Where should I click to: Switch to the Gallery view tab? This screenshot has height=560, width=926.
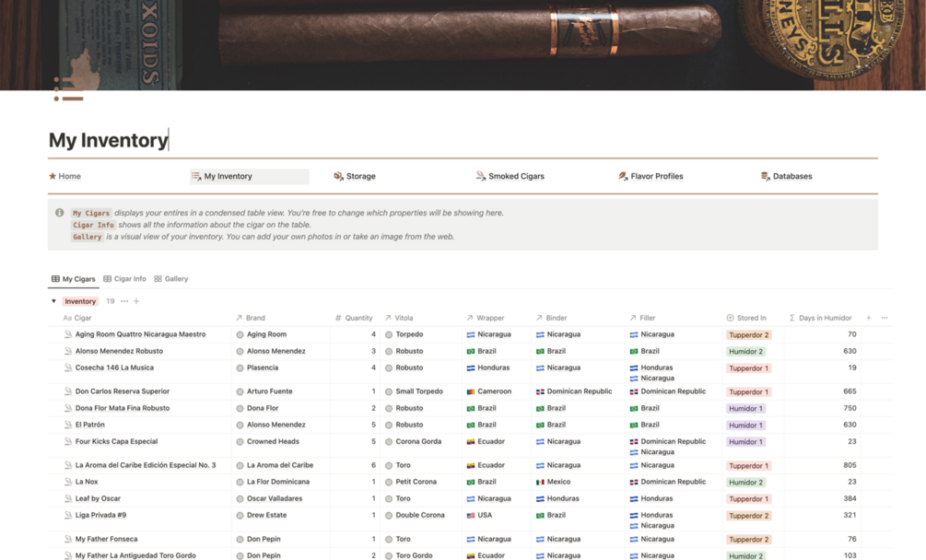point(170,278)
